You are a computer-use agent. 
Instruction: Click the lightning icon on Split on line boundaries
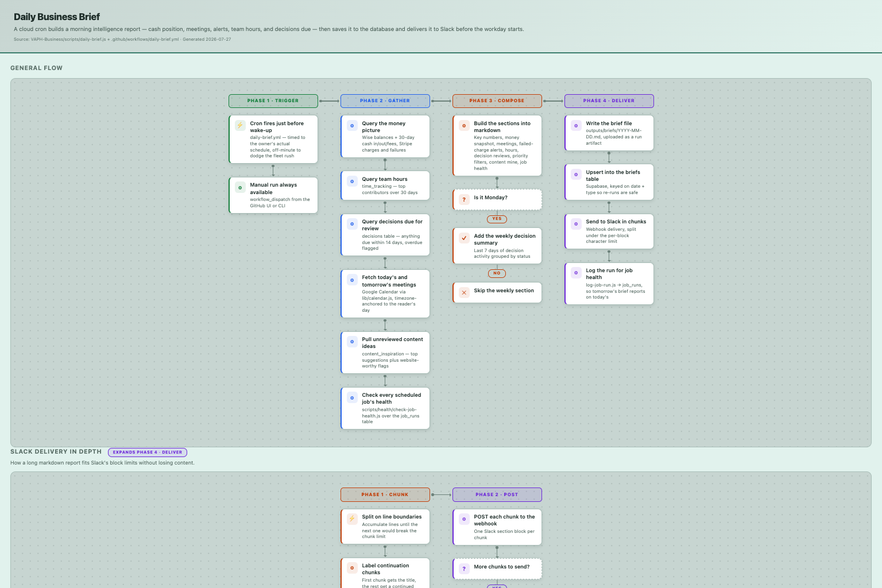point(352,519)
